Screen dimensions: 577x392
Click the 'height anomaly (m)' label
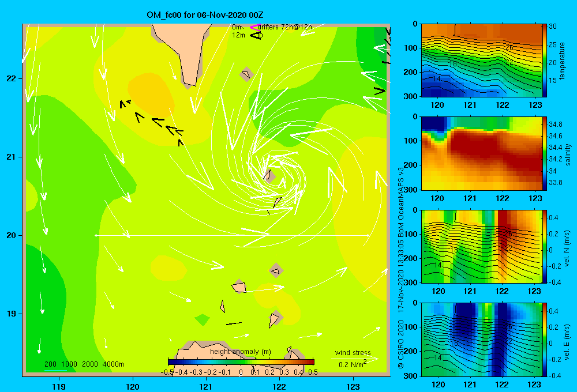240,352
